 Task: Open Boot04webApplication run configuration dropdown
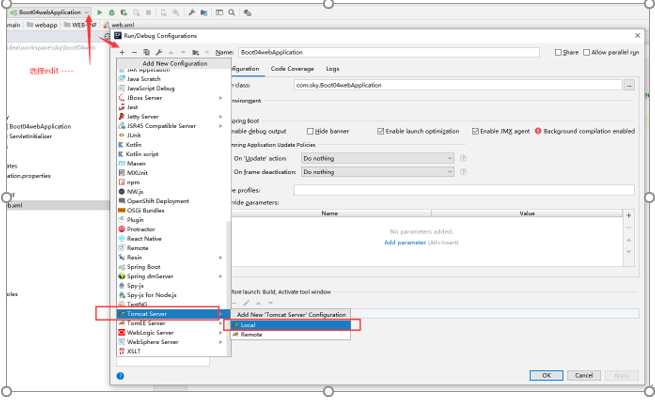click(50, 13)
